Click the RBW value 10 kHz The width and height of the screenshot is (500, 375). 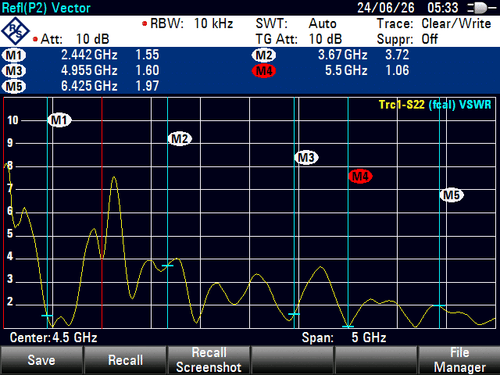click(x=213, y=24)
